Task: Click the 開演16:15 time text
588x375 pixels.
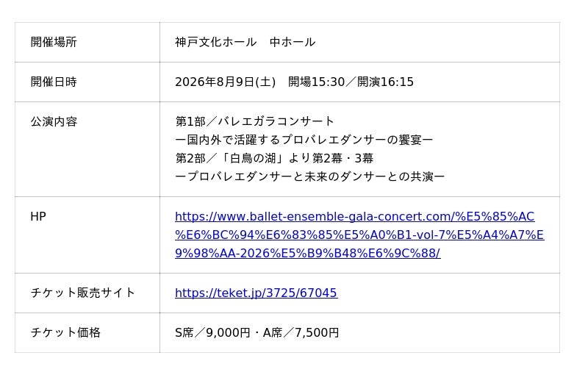Action: pyautogui.click(x=385, y=82)
